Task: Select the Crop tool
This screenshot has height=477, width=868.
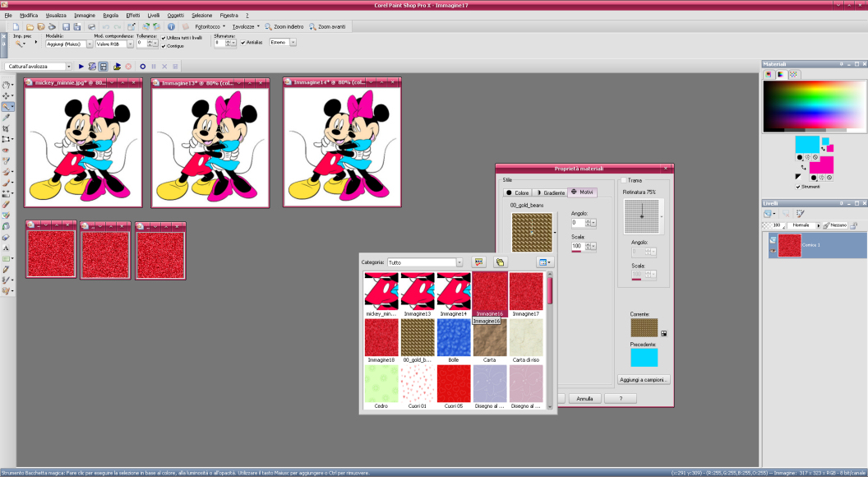Action: pos(7,128)
